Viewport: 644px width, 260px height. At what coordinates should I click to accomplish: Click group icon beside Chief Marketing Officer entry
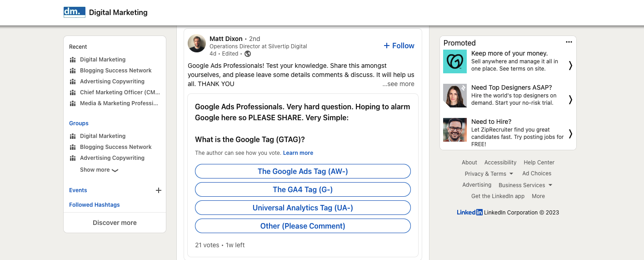(72, 92)
